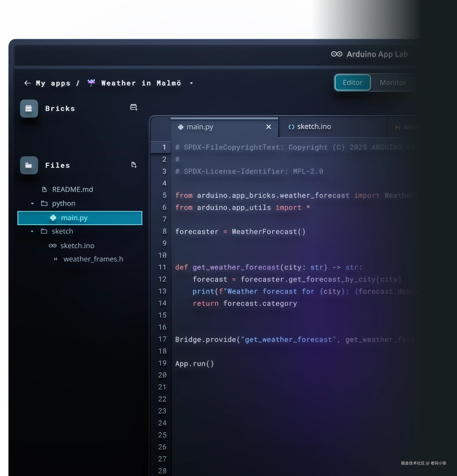Screen dimensions: 457x476
Task: Collapse the python folder arrow
Action: tap(32, 204)
